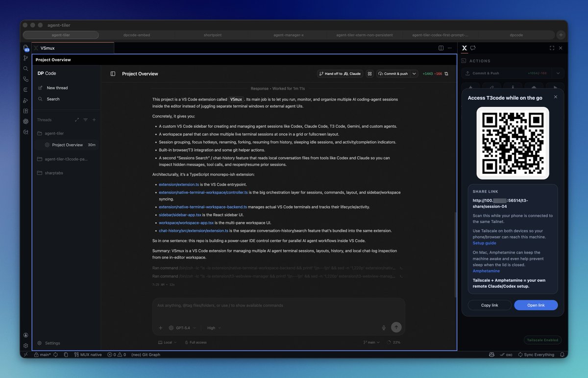The image size is (588, 378).
Task: Expand the Commit & push dropdown arrow
Action: click(x=414, y=73)
